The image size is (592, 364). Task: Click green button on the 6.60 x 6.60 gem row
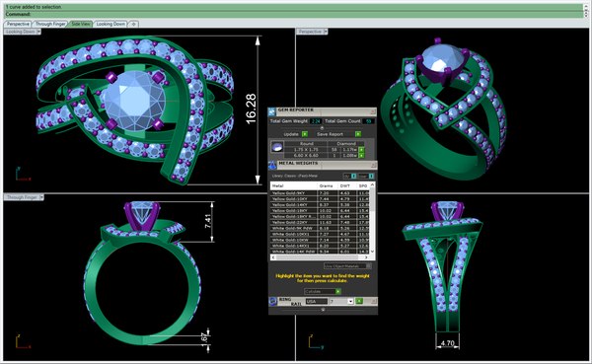[x=361, y=156]
